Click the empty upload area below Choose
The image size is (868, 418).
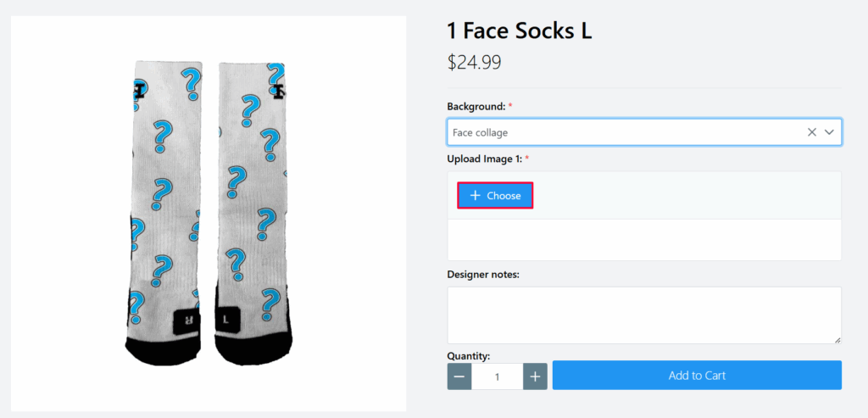coord(643,240)
